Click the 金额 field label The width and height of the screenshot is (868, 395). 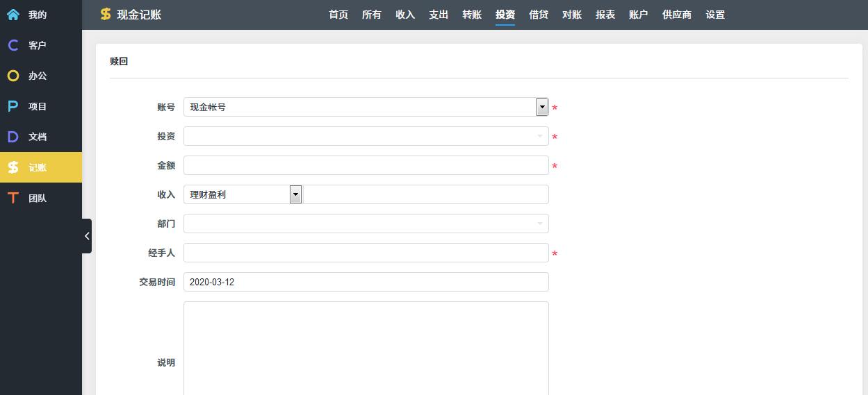(x=166, y=165)
